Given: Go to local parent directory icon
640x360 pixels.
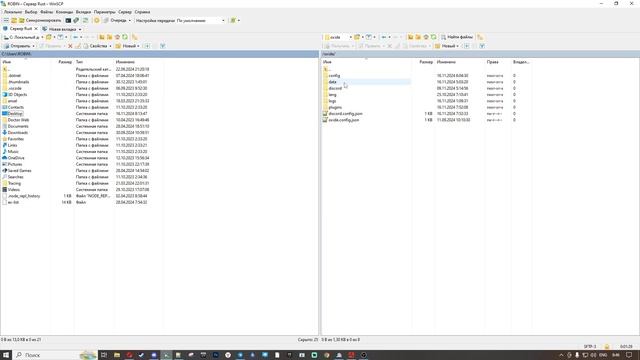Looking at the screenshot, I should (x=102, y=37).
